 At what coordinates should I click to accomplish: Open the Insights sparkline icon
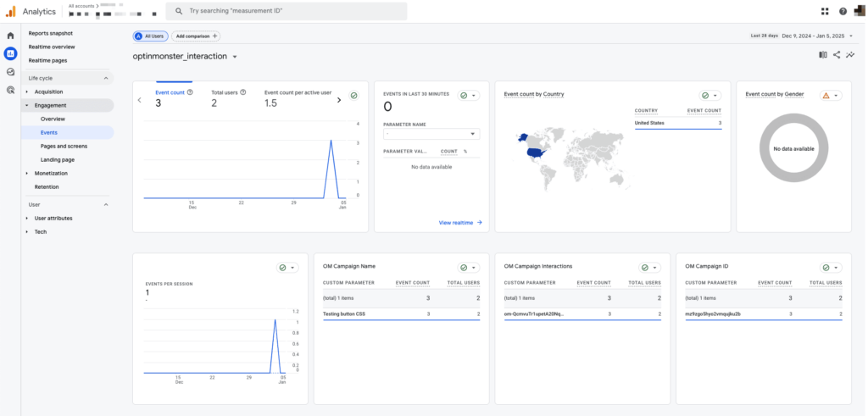850,55
